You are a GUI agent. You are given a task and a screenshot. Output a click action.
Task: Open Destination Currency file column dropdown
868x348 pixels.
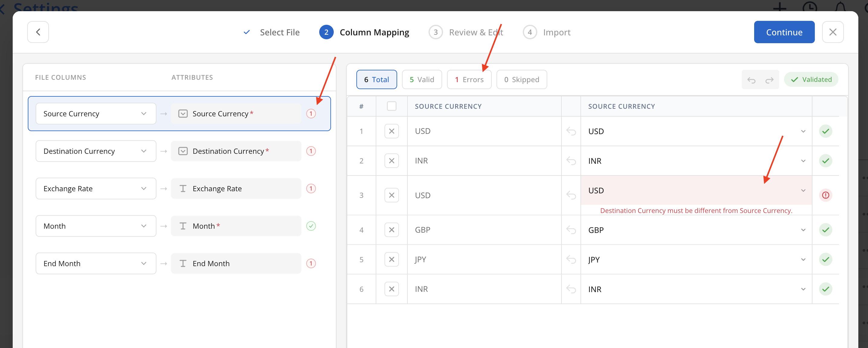[96, 151]
